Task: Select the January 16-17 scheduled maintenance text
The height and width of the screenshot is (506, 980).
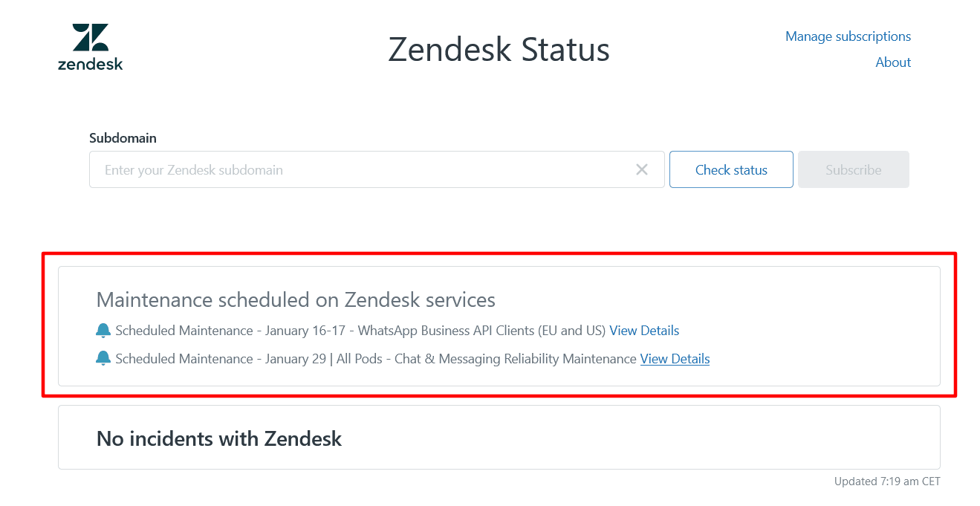Action: [361, 331]
